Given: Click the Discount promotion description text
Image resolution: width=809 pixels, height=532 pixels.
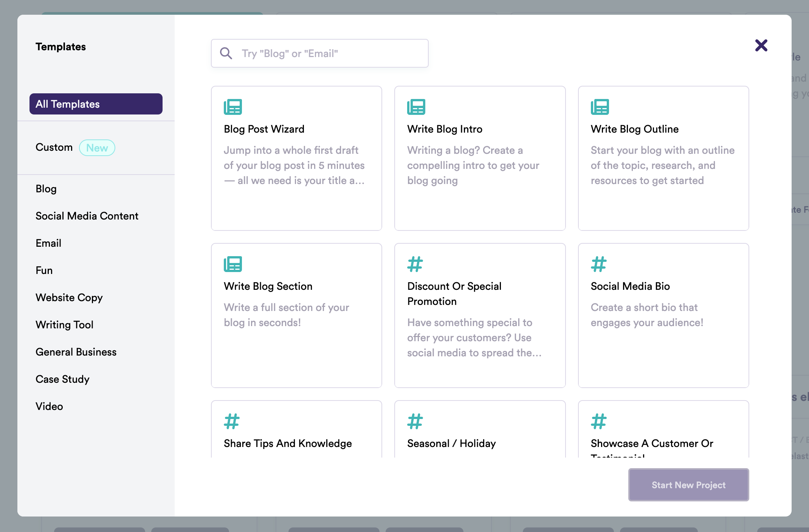Looking at the screenshot, I should click(474, 337).
